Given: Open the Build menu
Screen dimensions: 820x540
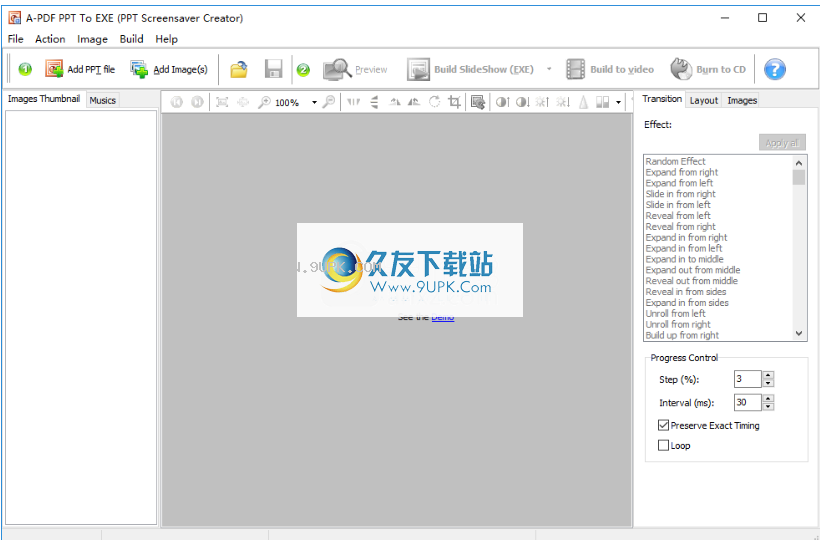Looking at the screenshot, I should [131, 39].
